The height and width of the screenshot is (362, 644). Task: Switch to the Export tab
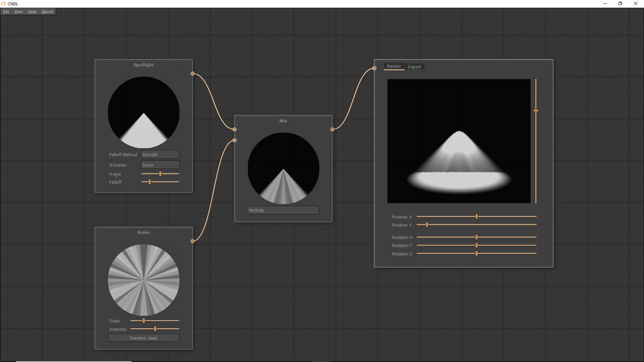point(415,67)
